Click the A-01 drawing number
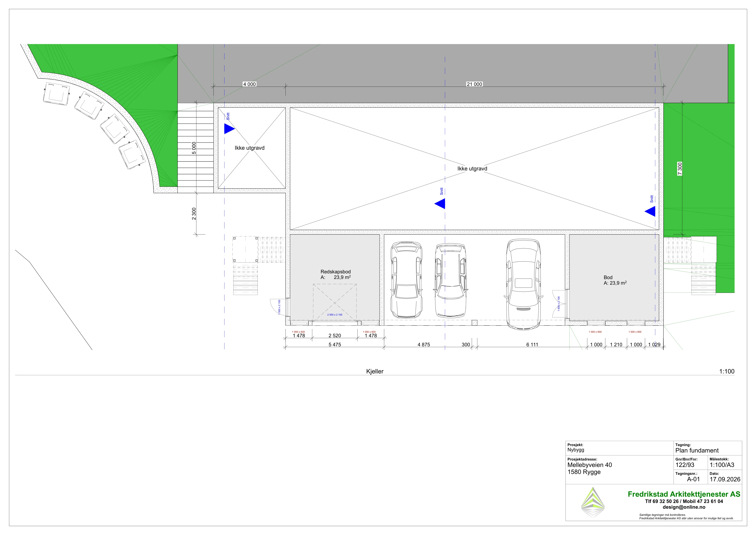Screen dimensions: 756x535 click(x=693, y=479)
